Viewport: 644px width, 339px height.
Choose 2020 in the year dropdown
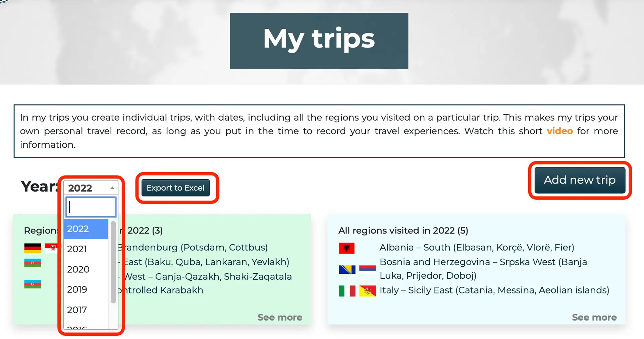tap(78, 269)
